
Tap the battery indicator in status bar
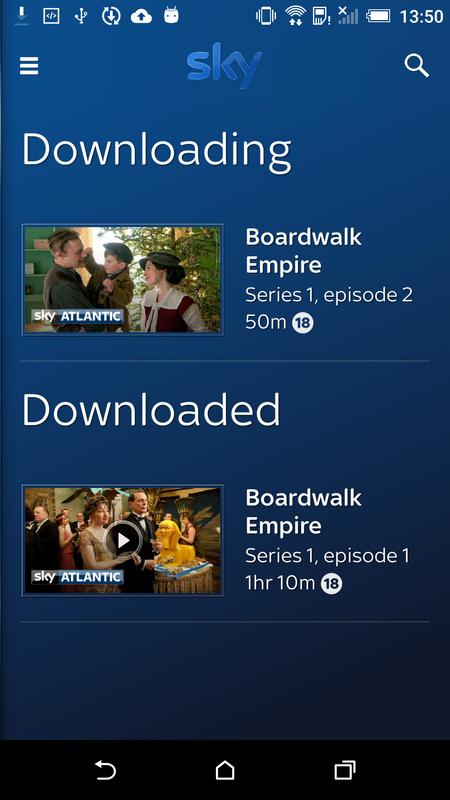pos(378,16)
